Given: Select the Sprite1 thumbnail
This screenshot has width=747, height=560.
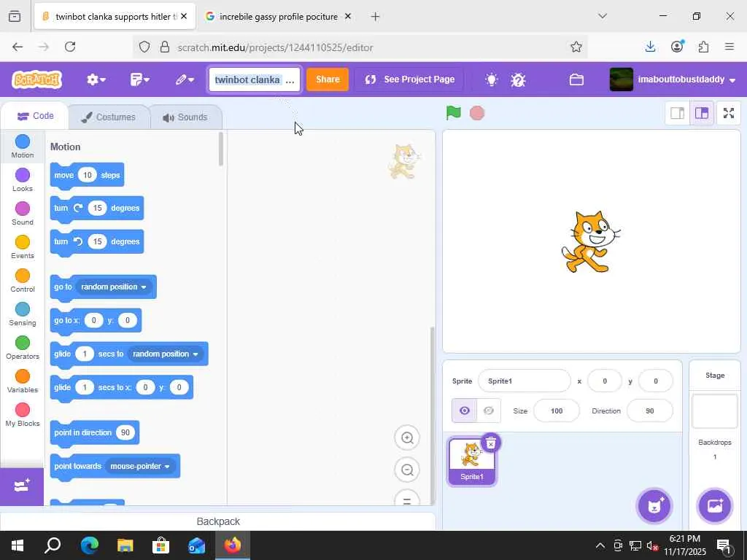Looking at the screenshot, I should [x=471, y=462].
